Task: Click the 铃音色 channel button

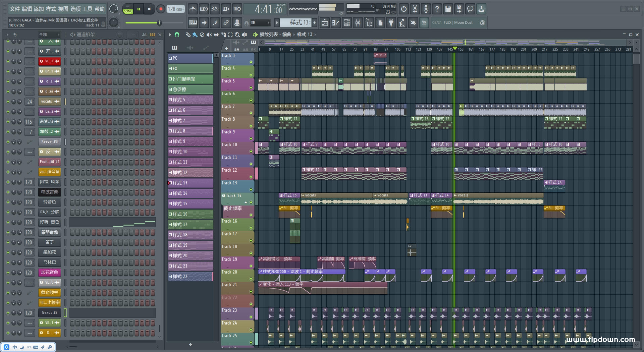Action: 49,202
